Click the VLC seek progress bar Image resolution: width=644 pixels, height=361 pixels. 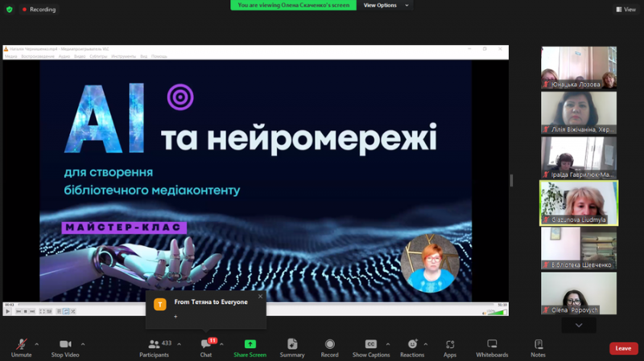tap(255, 305)
